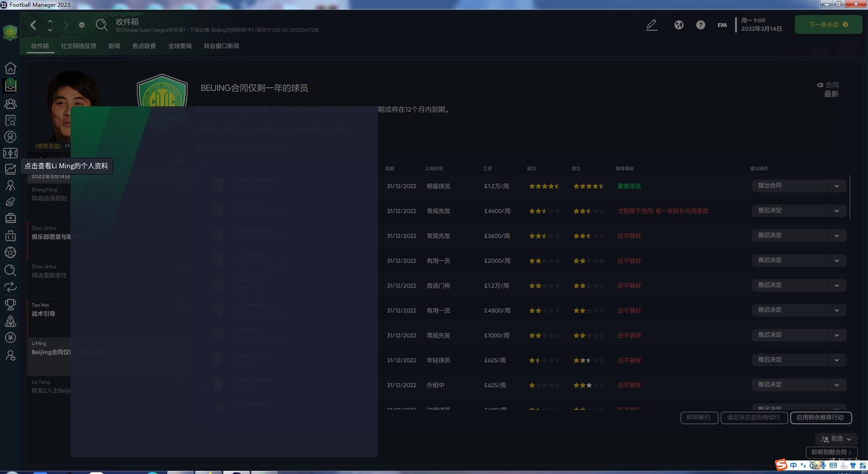The width and height of the screenshot is (868, 474).
Task: Click 启用剩余推荐行动 button
Action: click(821, 417)
